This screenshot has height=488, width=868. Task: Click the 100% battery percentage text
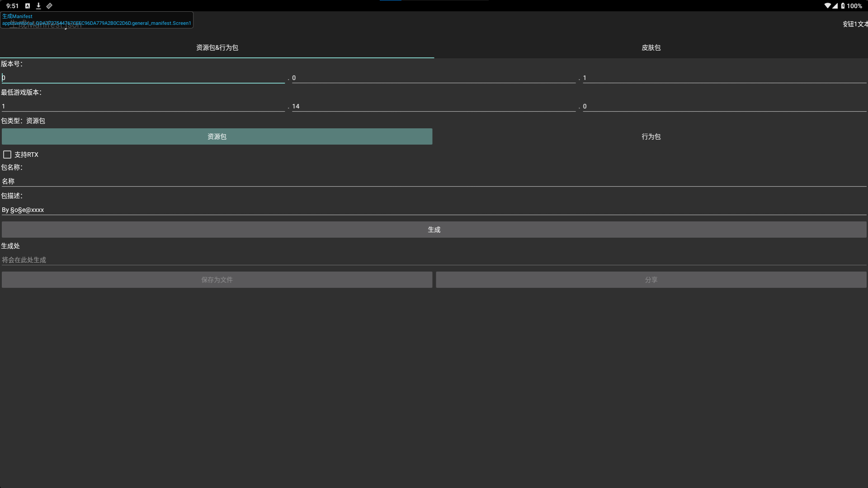[x=854, y=6]
